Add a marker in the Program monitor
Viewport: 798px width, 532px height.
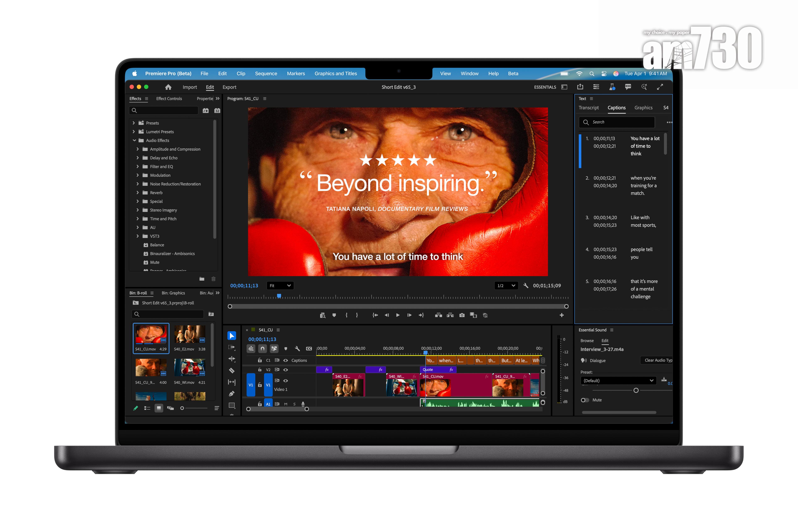pos(334,315)
